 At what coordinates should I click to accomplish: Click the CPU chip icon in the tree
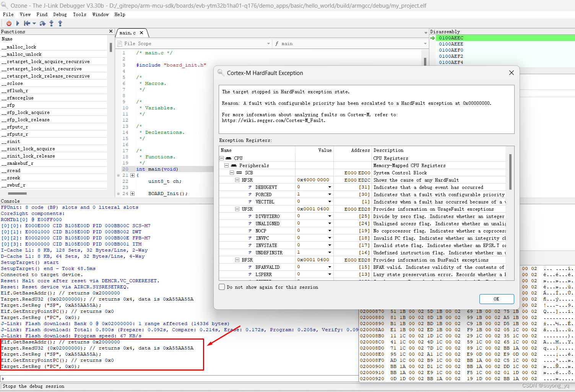pyautogui.click(x=228, y=158)
